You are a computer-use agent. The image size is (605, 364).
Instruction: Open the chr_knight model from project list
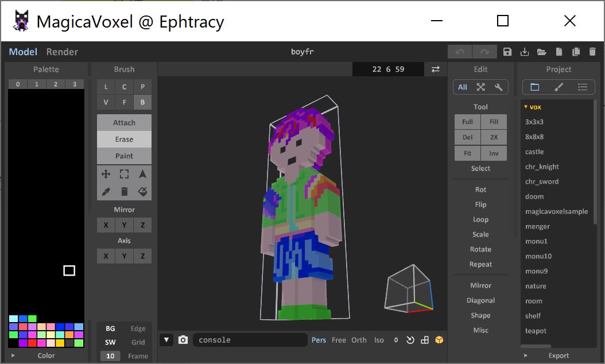pyautogui.click(x=542, y=166)
